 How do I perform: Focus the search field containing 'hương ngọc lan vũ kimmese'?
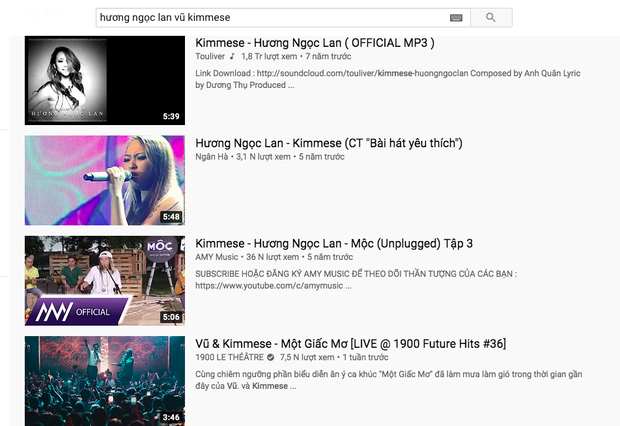(283, 17)
